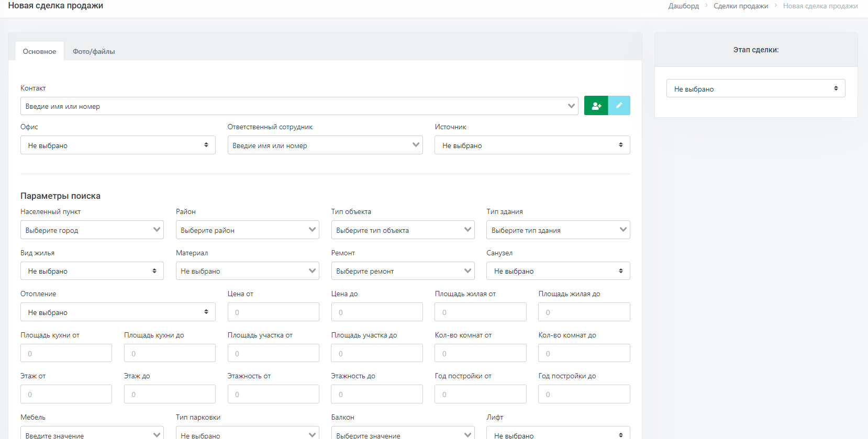The width and height of the screenshot is (868, 439).
Task: Open the Фото/файлы tab
Action: 94,51
